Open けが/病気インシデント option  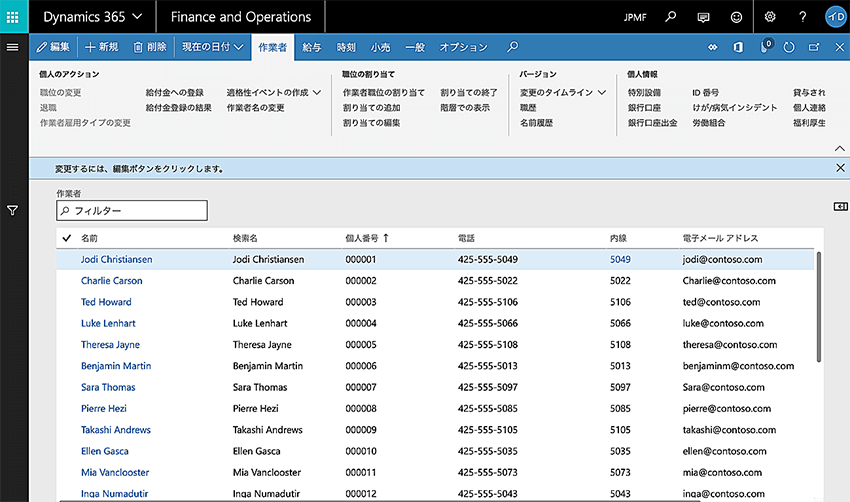[735, 108]
